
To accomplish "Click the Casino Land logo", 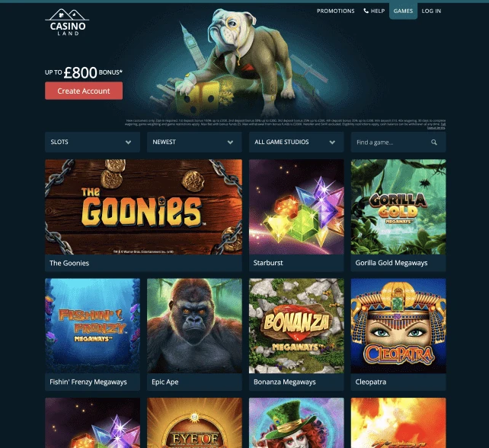I will coord(67,22).
